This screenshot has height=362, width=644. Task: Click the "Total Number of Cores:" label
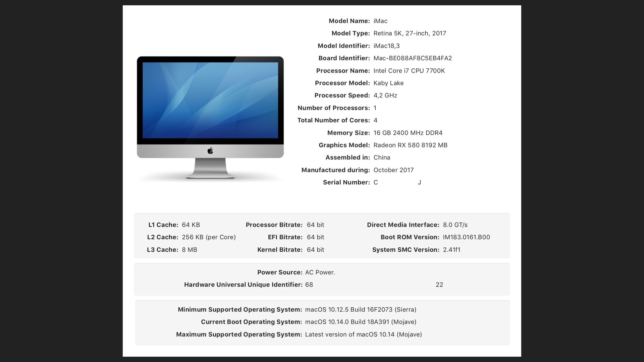[x=334, y=120]
